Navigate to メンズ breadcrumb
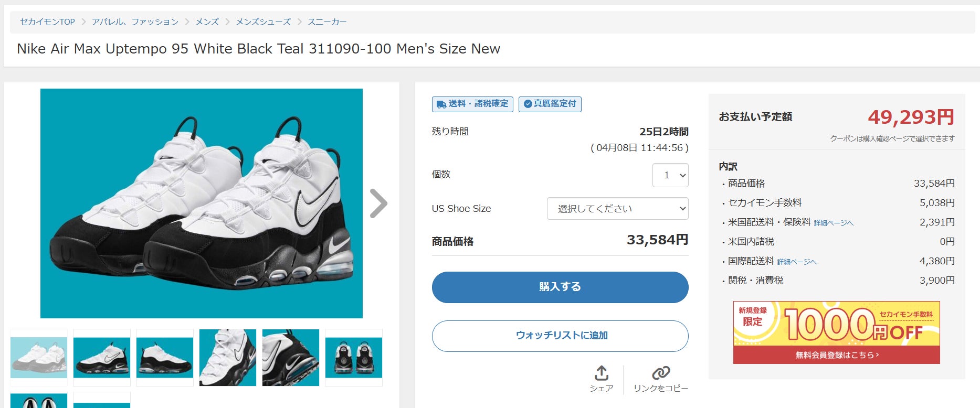This screenshot has height=408, width=980. 207,22
